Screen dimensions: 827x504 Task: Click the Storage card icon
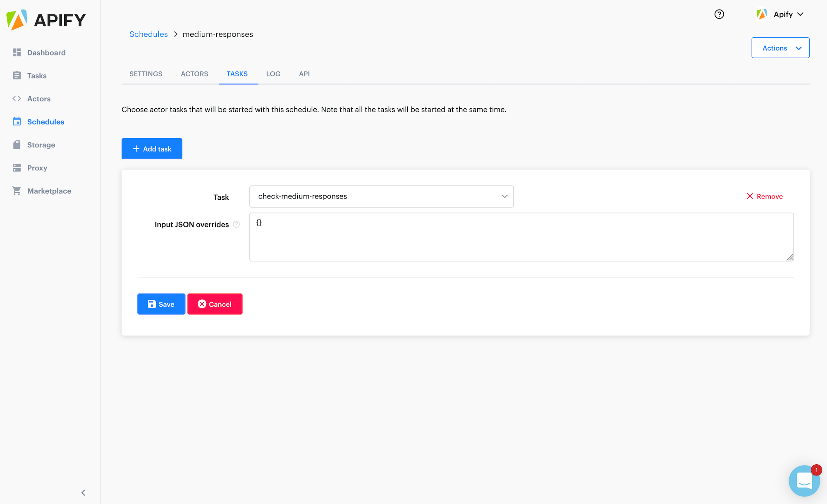pos(17,145)
